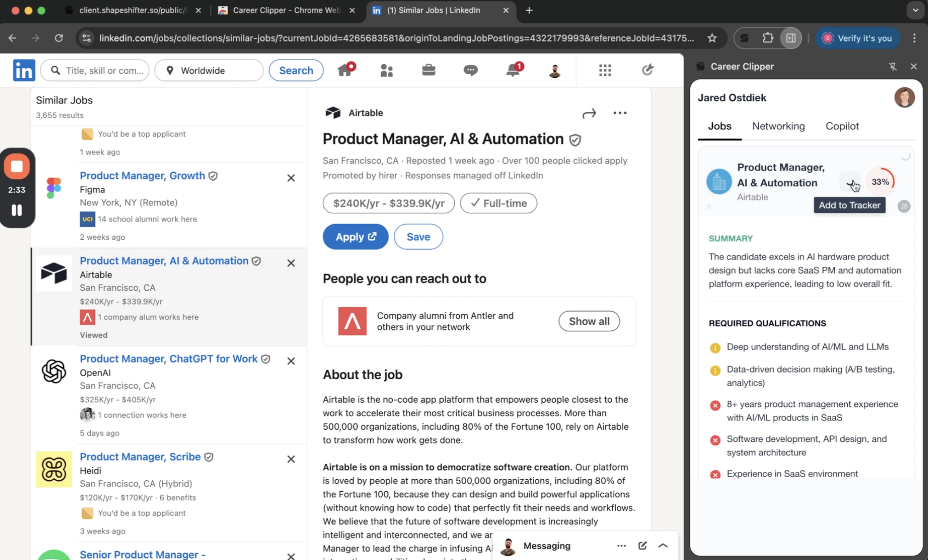The height and width of the screenshot is (560, 928).
Task: Expand the Messaging panel chevron
Action: pos(663,545)
